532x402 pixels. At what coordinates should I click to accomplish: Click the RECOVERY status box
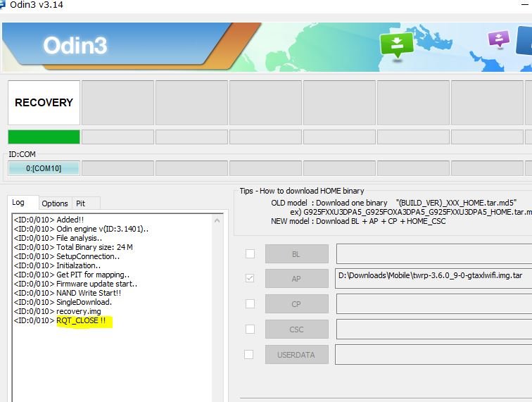pos(44,103)
